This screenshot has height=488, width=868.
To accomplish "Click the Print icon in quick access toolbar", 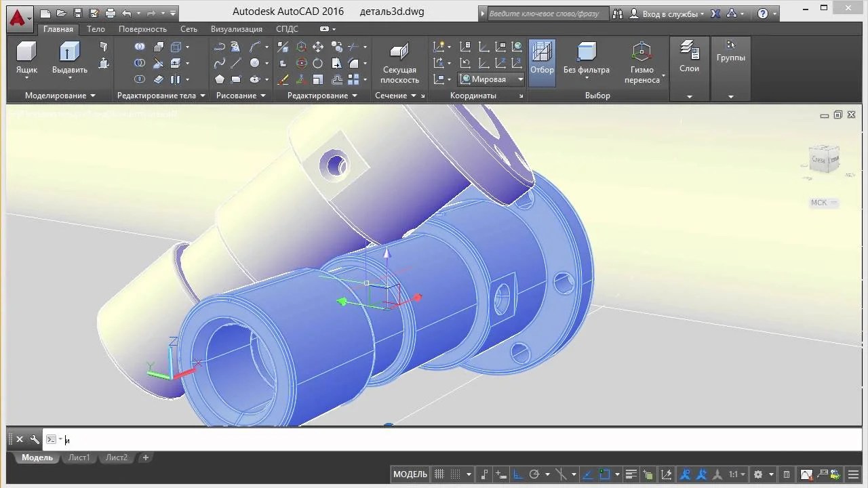I will [111, 13].
